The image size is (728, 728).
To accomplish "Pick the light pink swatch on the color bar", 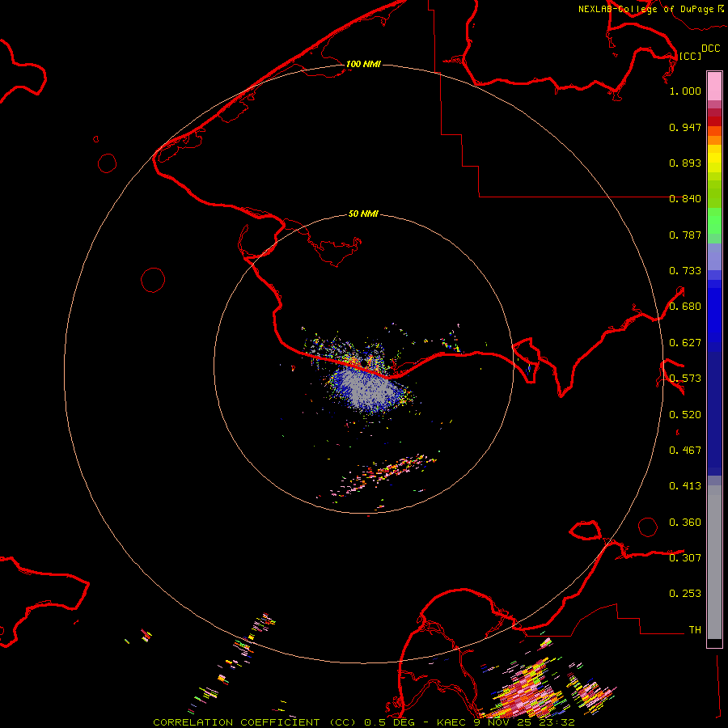I will pyautogui.click(x=714, y=87).
